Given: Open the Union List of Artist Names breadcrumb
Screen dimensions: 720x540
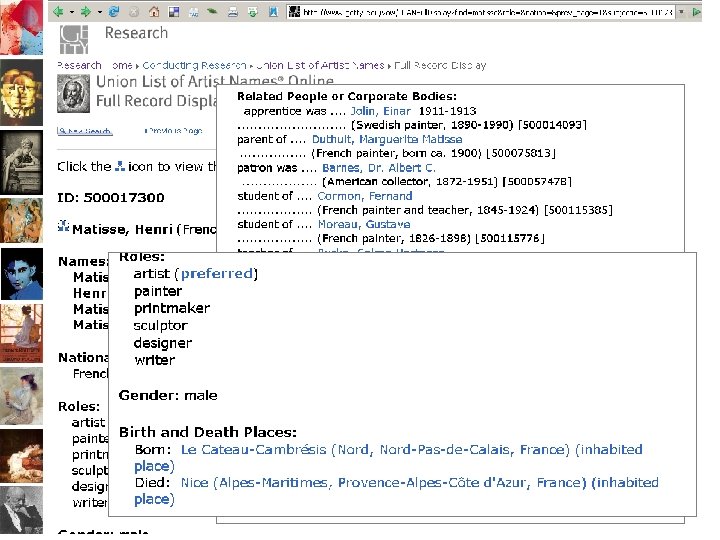Looking at the screenshot, I should (321, 66).
